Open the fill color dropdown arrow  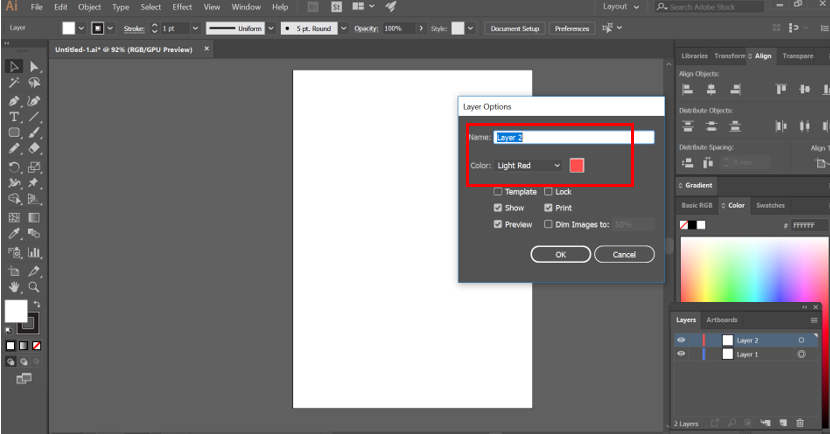point(81,28)
